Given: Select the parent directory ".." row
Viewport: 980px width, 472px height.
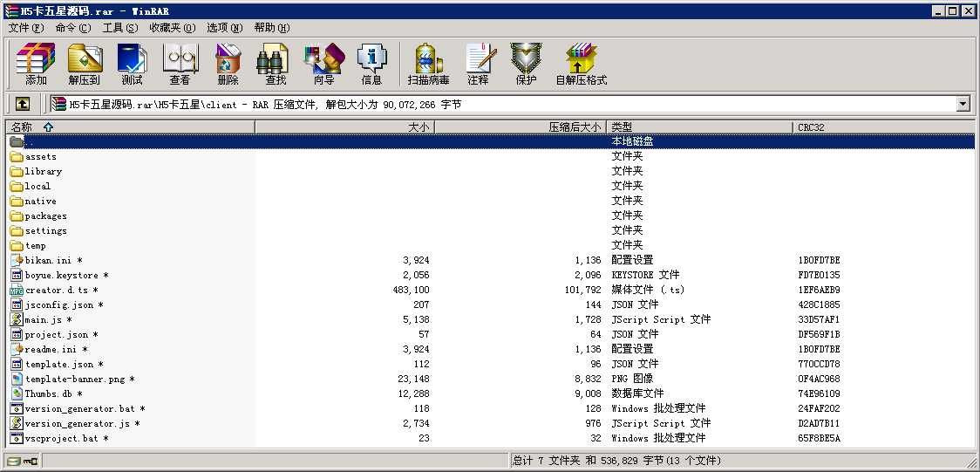Looking at the screenshot, I should 490,142.
